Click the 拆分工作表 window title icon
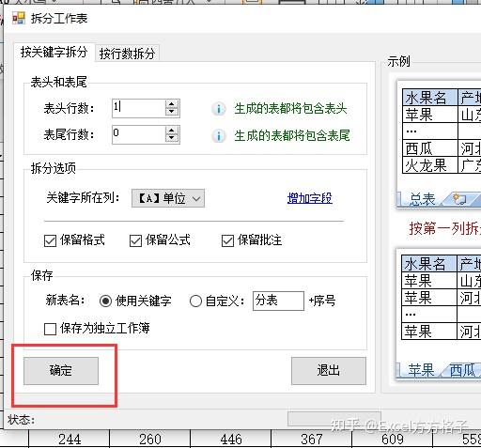Screen dimensions: 481x448 coord(19,19)
